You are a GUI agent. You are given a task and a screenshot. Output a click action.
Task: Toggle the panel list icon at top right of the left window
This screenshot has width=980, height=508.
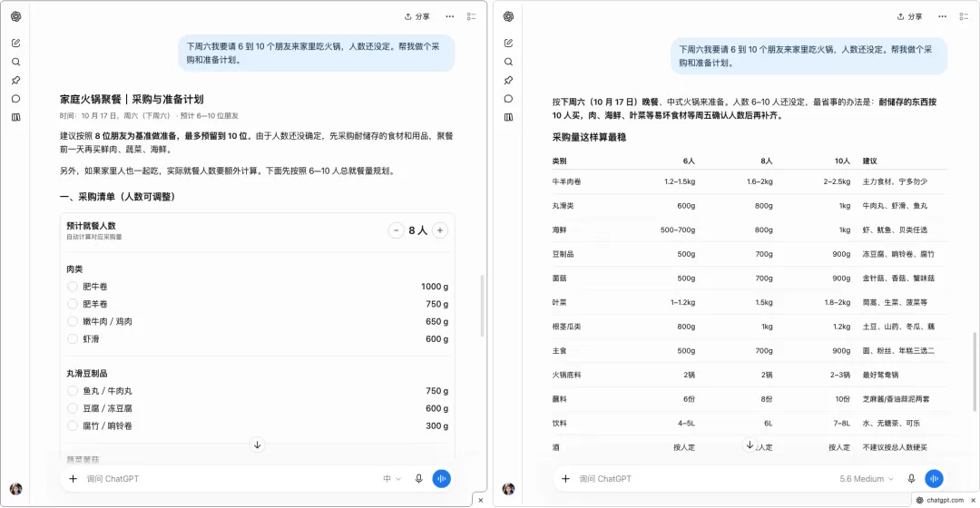pos(471,17)
